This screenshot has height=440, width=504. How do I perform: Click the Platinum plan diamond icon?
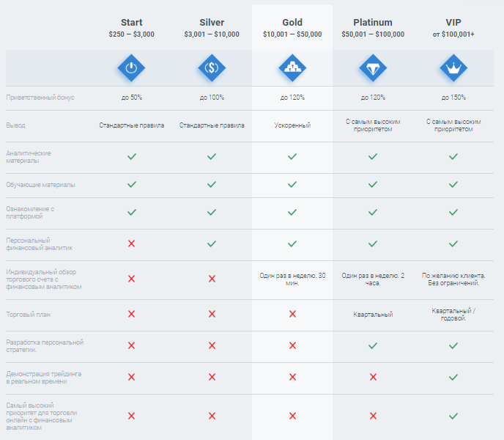373,68
